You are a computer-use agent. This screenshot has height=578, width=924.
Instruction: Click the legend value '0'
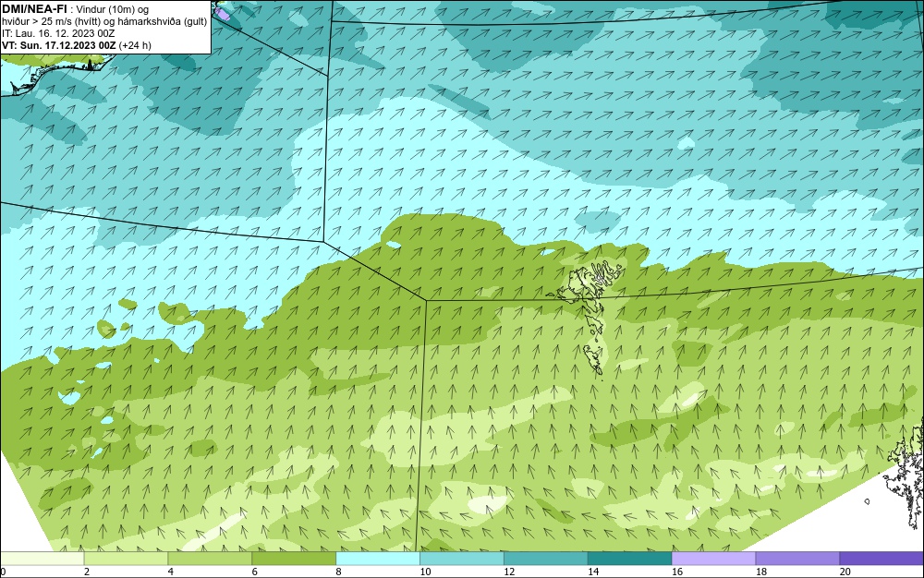(x=3, y=572)
